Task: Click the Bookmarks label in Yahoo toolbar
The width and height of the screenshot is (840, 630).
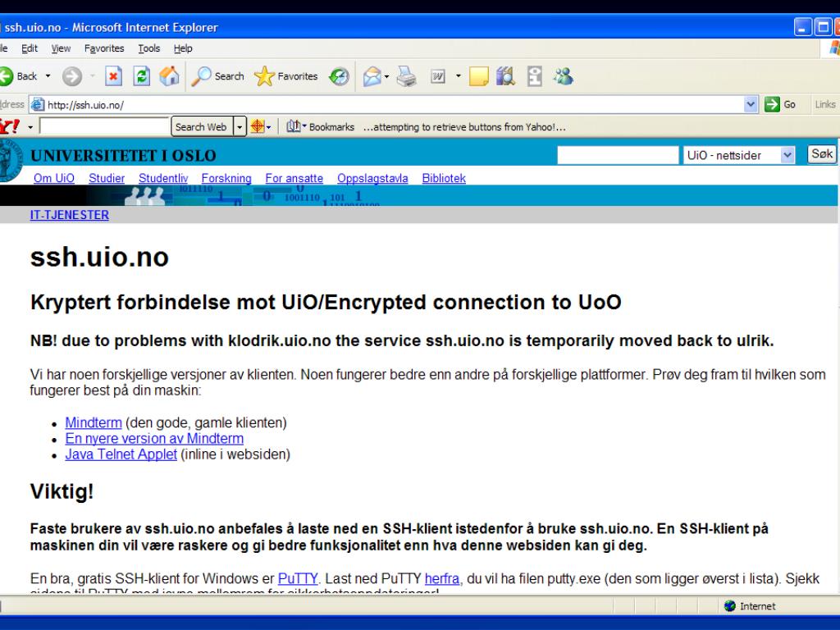Action: tap(331, 127)
